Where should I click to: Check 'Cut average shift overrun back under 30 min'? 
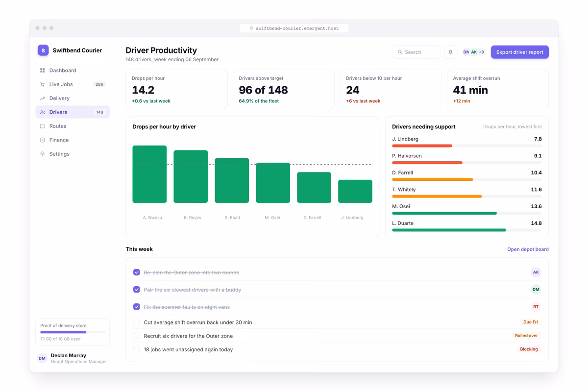tap(137, 322)
